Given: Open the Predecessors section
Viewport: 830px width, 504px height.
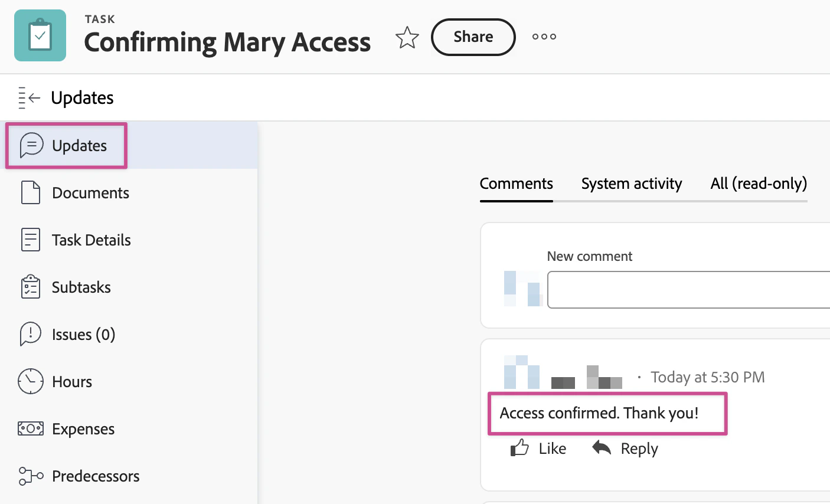Looking at the screenshot, I should (x=96, y=476).
